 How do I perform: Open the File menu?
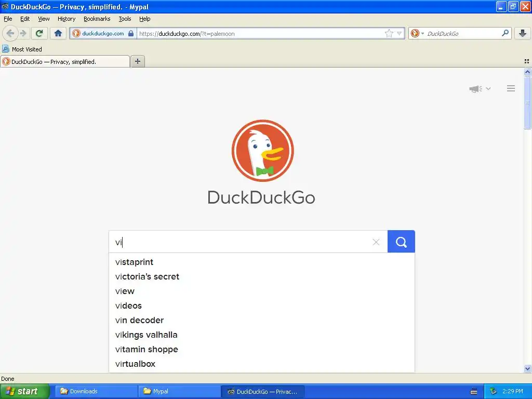click(x=8, y=19)
